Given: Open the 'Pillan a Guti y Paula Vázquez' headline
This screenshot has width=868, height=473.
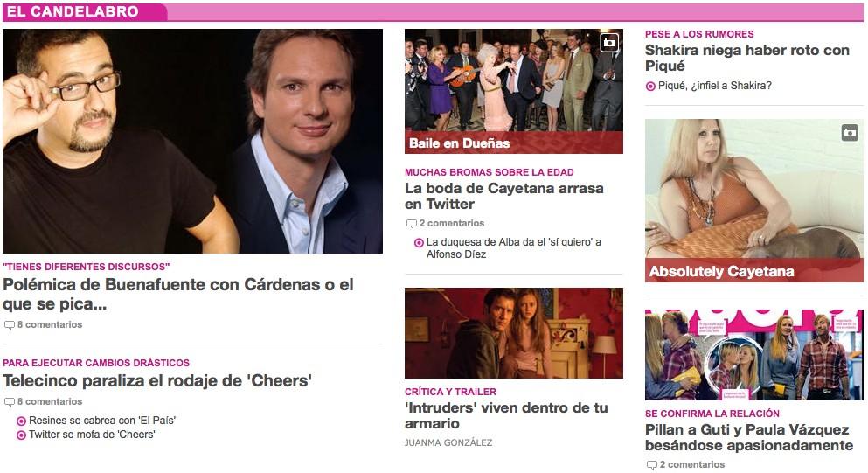Looking at the screenshot, I should [749, 437].
